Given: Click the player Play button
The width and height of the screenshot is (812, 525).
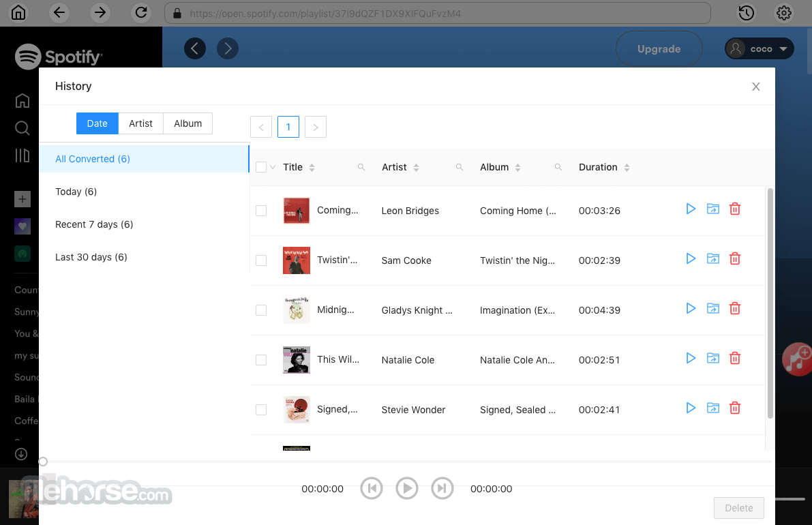Looking at the screenshot, I should [x=407, y=488].
